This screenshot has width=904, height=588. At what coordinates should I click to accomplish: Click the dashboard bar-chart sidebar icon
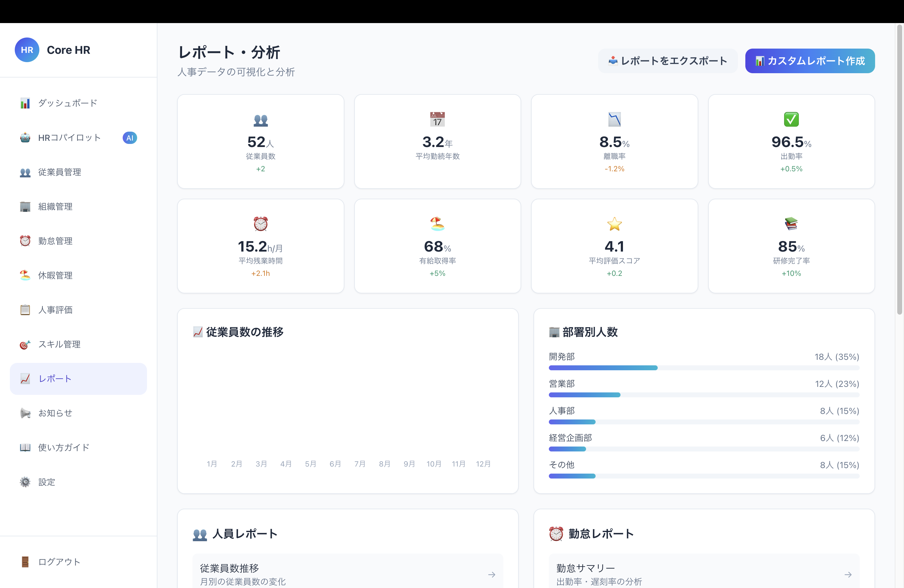(25, 103)
